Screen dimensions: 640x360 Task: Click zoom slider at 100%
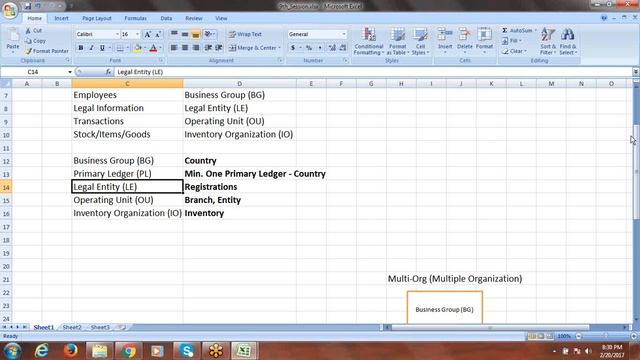[x=606, y=336]
